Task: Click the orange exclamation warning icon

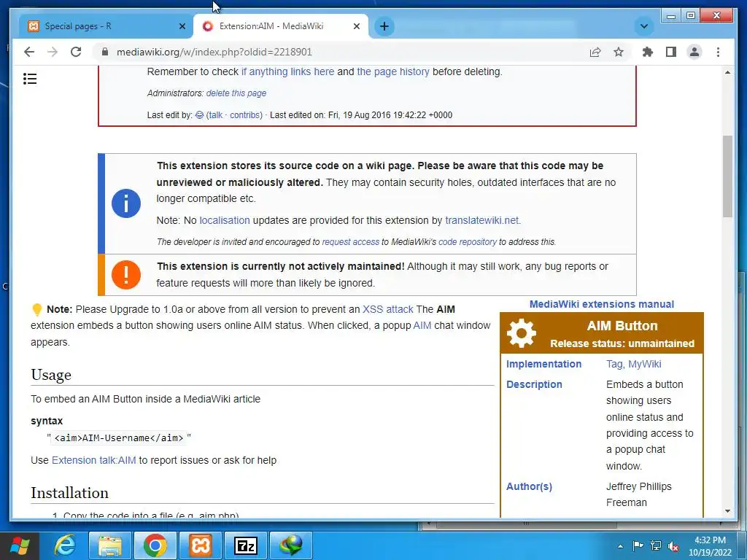Action: (126, 275)
